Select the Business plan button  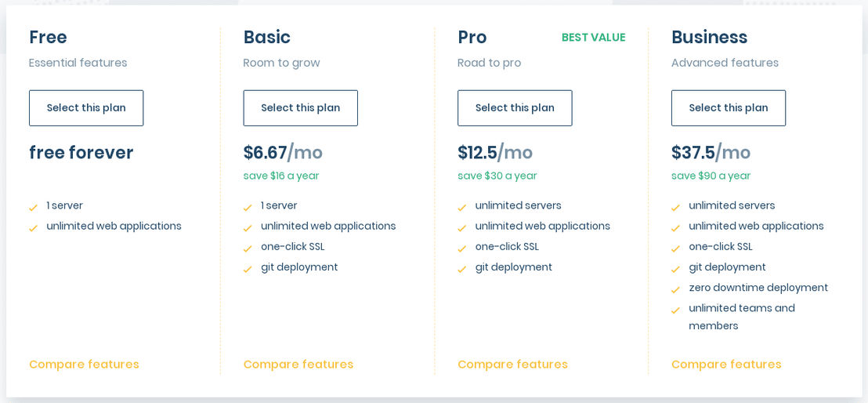[x=729, y=108]
